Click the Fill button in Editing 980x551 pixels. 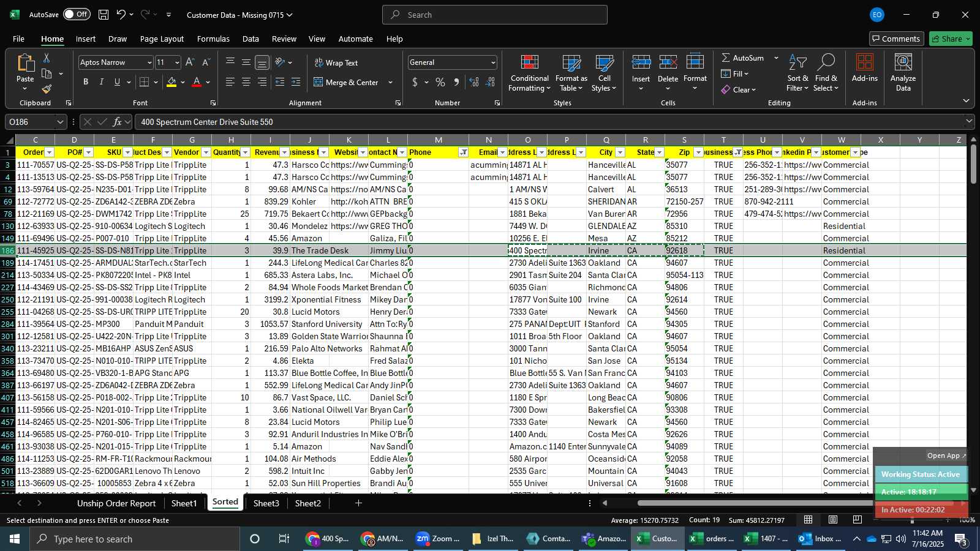[734, 73]
